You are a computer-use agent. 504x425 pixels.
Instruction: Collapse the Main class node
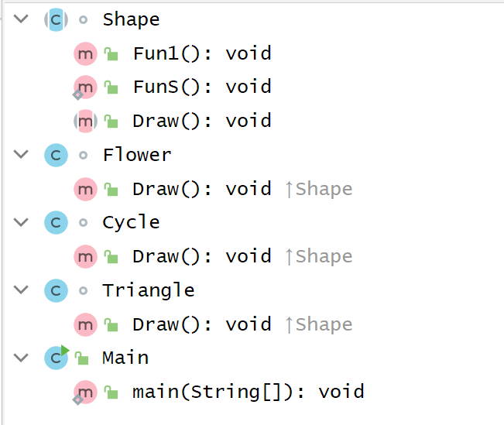21,358
